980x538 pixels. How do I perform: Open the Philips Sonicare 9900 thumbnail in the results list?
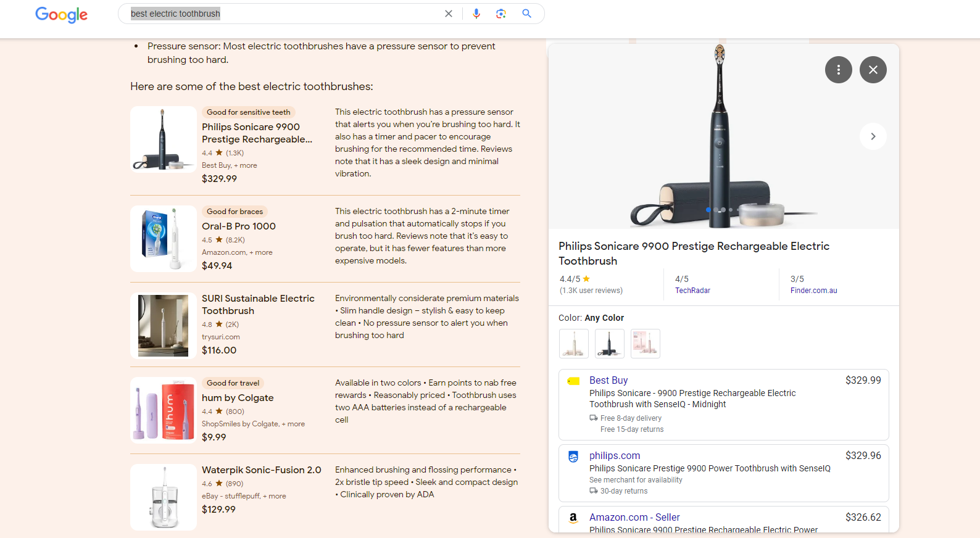(164, 139)
